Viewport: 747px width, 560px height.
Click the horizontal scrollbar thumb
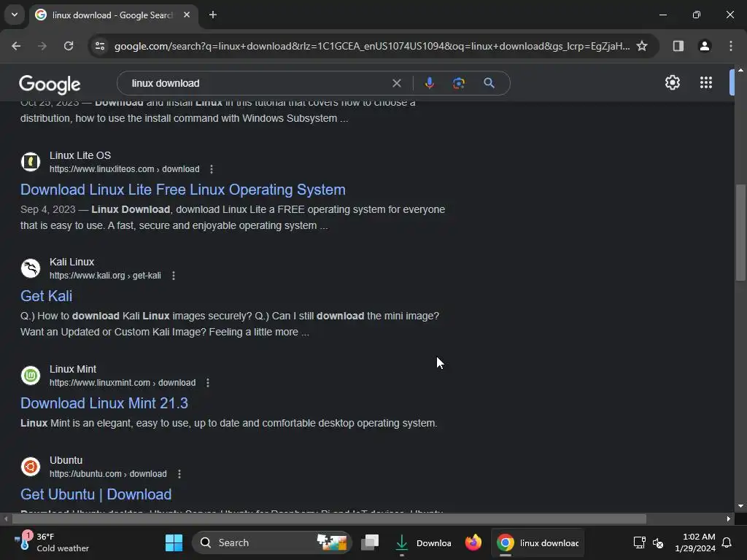pyautogui.click(x=329, y=518)
